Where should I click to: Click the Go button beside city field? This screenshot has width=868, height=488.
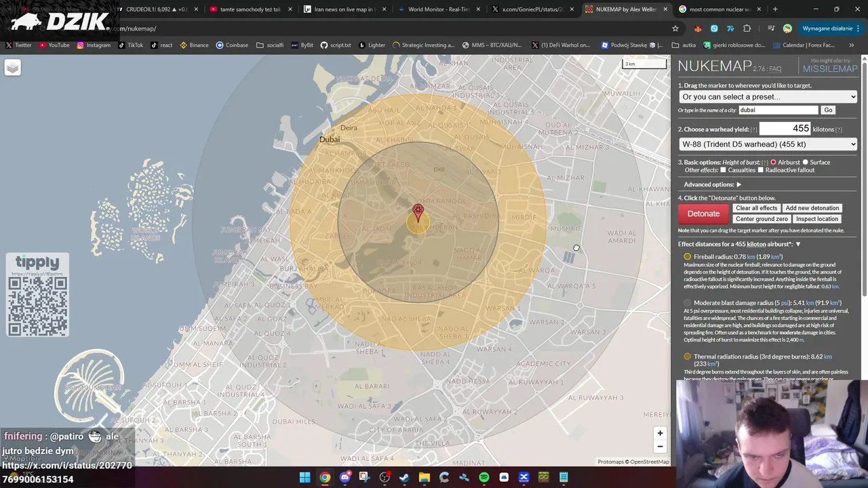pyautogui.click(x=828, y=110)
